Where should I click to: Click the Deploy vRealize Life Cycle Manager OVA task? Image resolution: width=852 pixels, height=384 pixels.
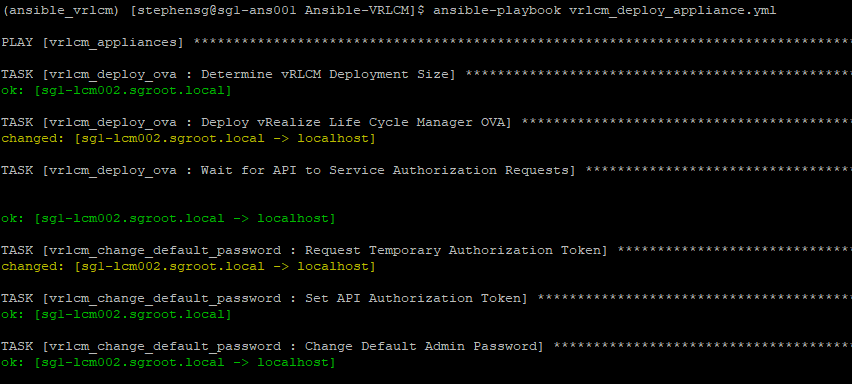(x=426, y=122)
